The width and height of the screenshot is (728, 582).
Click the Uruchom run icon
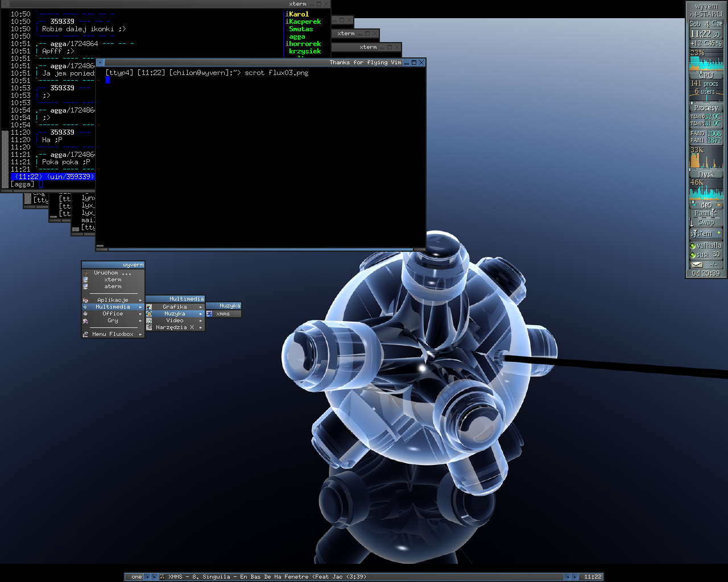[x=85, y=273]
